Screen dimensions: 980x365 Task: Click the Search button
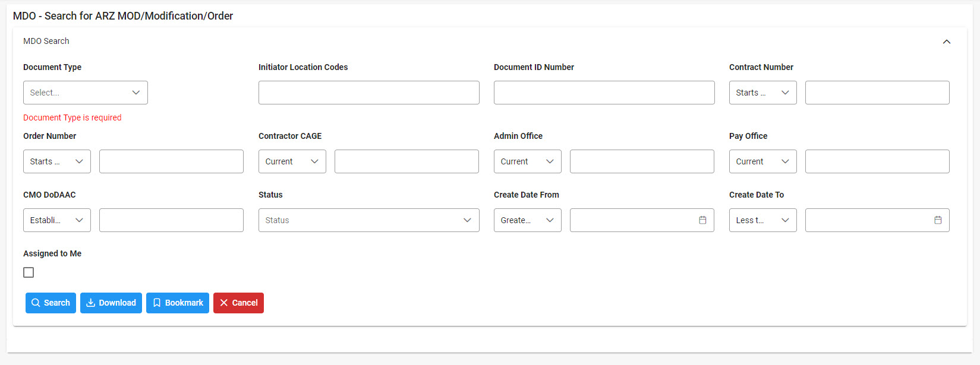[51, 303]
